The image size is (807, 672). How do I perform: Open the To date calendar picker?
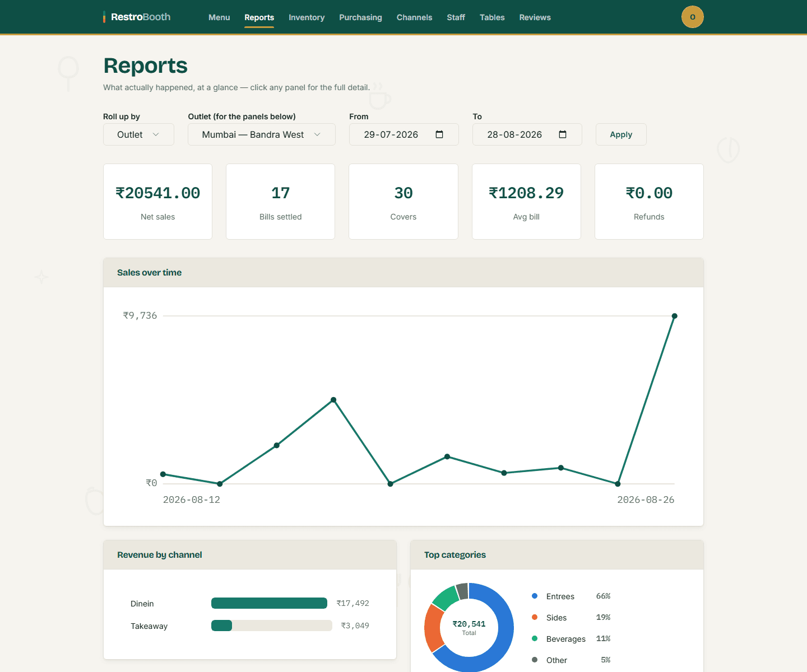563,134
